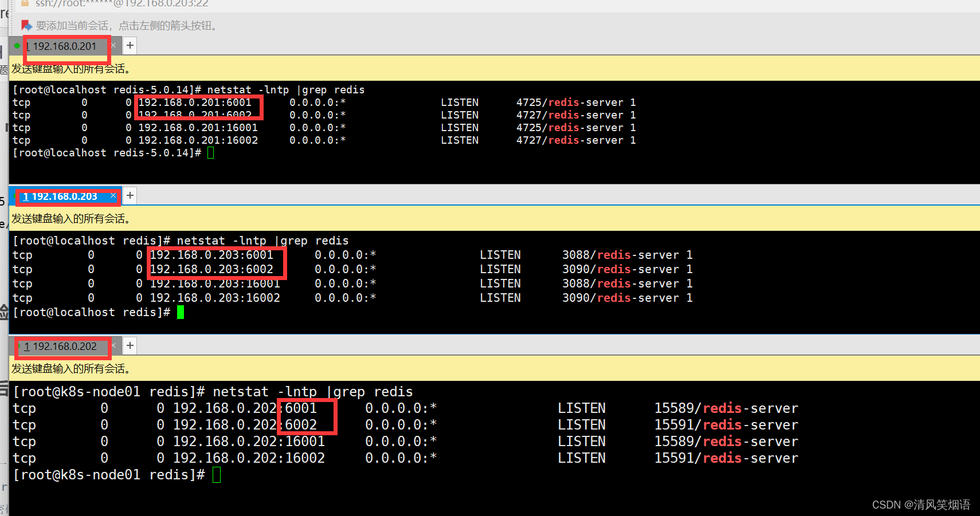The width and height of the screenshot is (980, 516).
Task: Add new tab beside 192.168.0.201
Action: pyautogui.click(x=130, y=45)
